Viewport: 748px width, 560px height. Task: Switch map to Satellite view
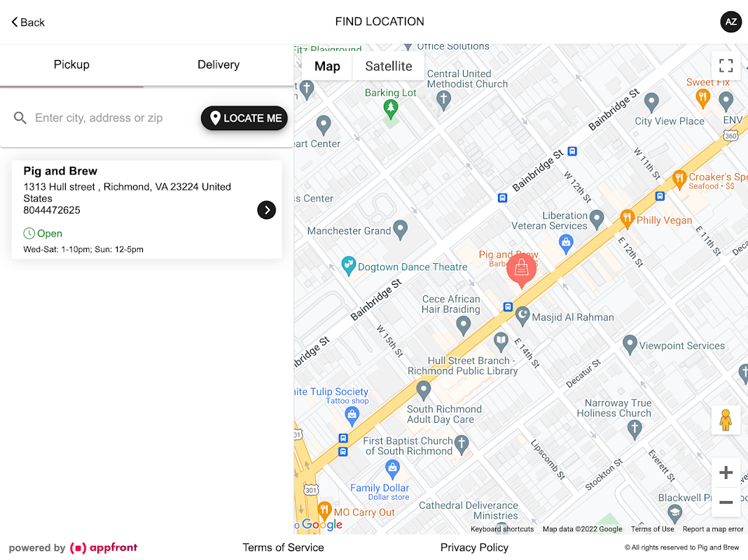click(388, 66)
